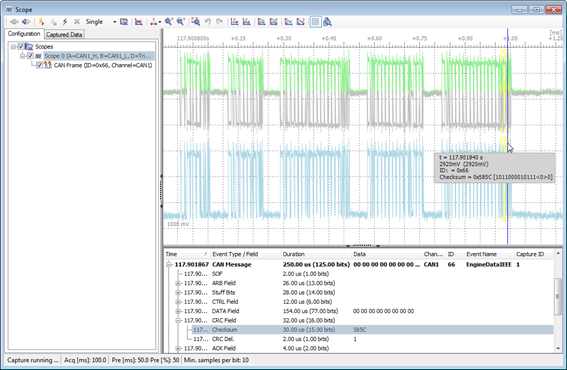Screen dimensions: 567x370
Task: Collapse the CRC Field row
Action: pyautogui.click(x=178, y=320)
